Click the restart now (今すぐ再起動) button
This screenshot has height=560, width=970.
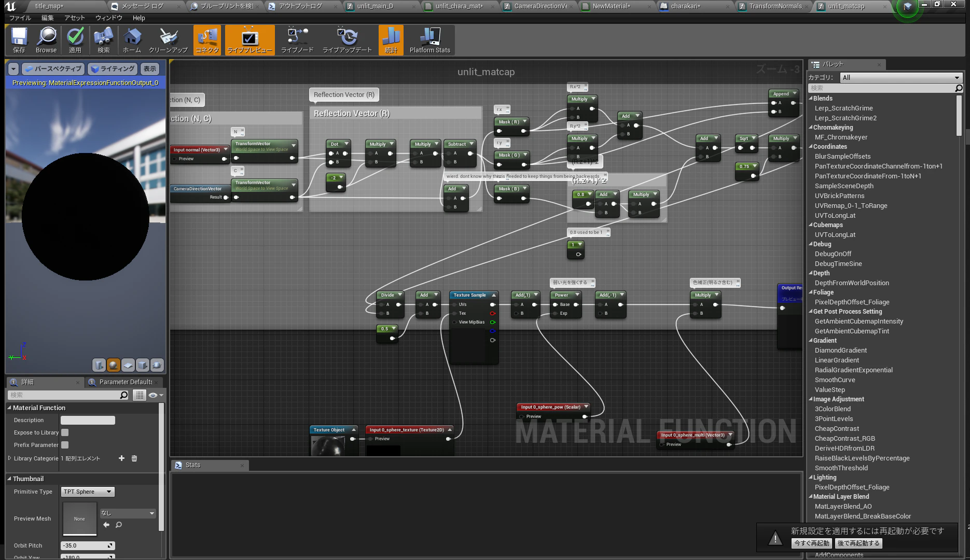tap(812, 543)
